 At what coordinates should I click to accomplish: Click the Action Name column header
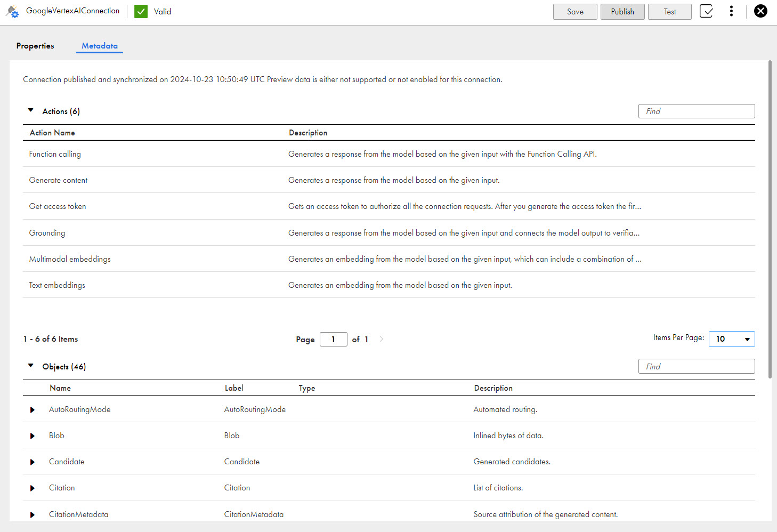(x=52, y=133)
